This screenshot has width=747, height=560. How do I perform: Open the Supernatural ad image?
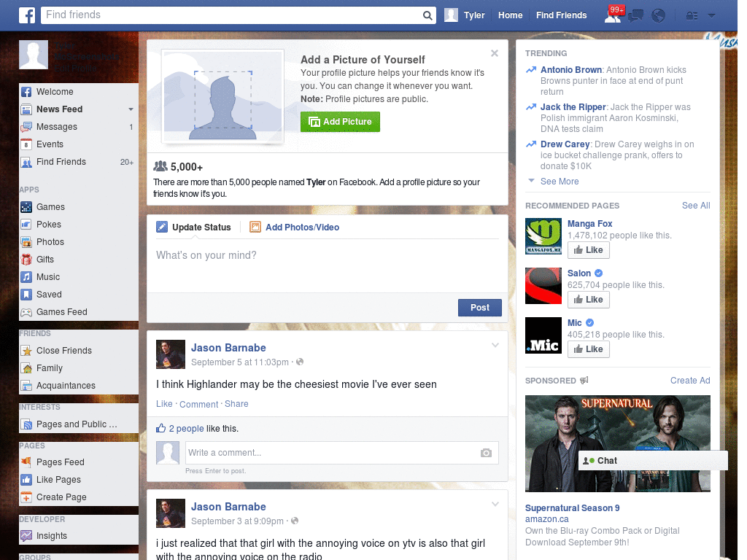point(617,443)
